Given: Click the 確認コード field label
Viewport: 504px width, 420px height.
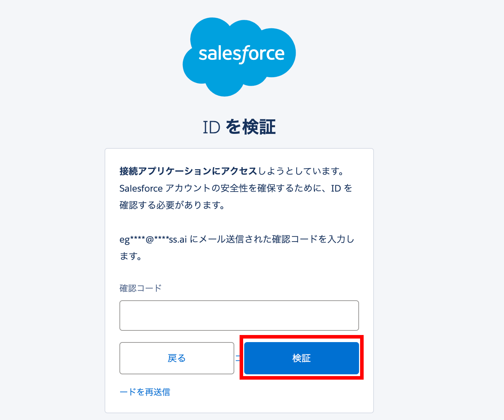Looking at the screenshot, I should [141, 288].
